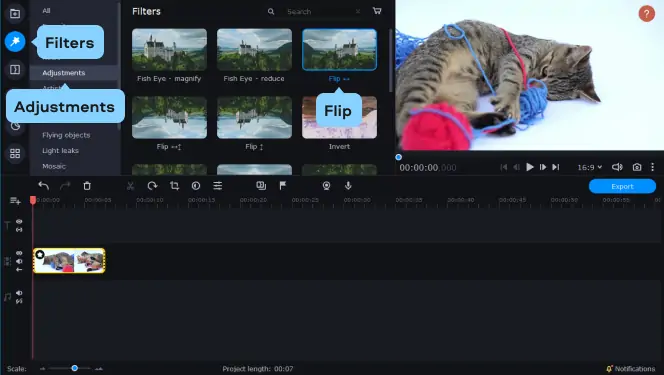Open Notifications in status bar

pos(630,369)
